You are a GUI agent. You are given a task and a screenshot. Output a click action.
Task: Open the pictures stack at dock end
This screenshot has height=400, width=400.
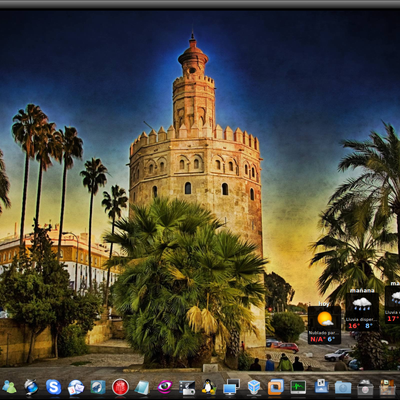(x=387, y=387)
